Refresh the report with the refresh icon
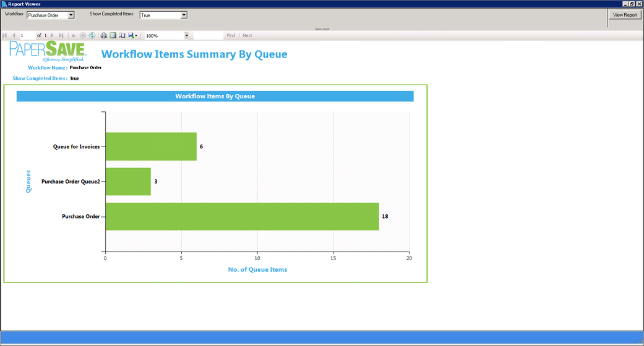Viewport: 644px width, 346px height. click(92, 36)
